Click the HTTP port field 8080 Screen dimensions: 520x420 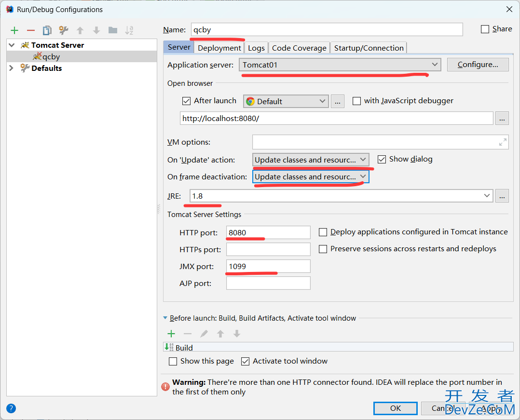click(x=268, y=232)
